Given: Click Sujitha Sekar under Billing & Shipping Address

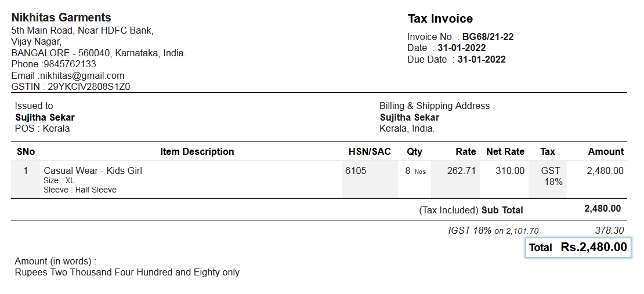Looking at the screenshot, I should (x=410, y=118).
